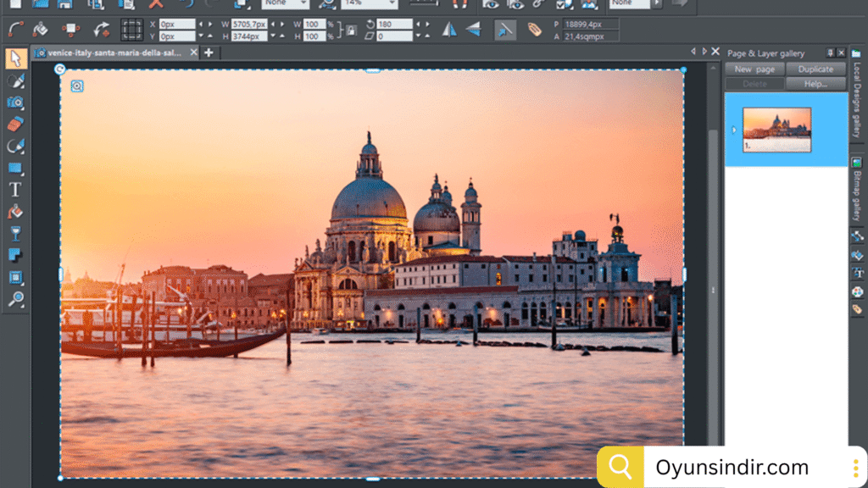
Task: Open the 'None' dropdown in the top toolbar
Action: 303,3
